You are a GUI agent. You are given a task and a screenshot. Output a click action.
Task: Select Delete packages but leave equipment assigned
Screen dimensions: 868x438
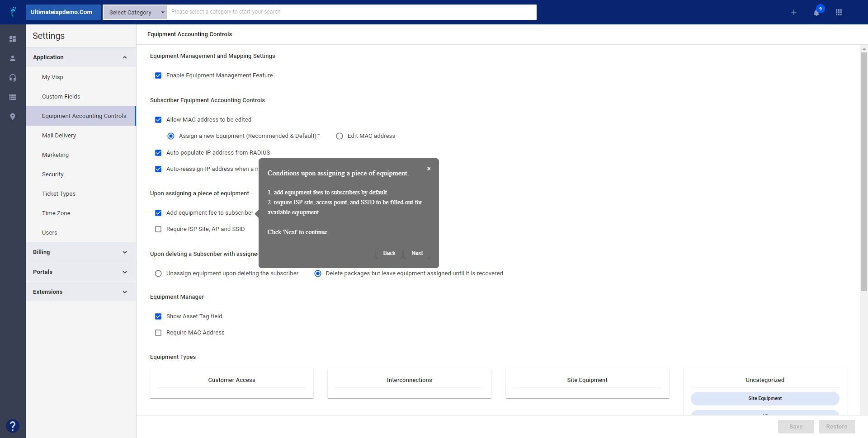[x=318, y=273]
